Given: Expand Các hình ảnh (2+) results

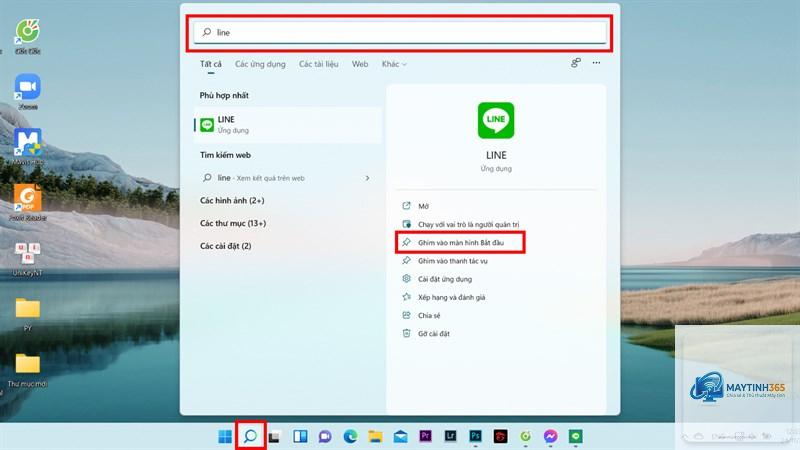Looking at the screenshot, I should click(232, 201).
